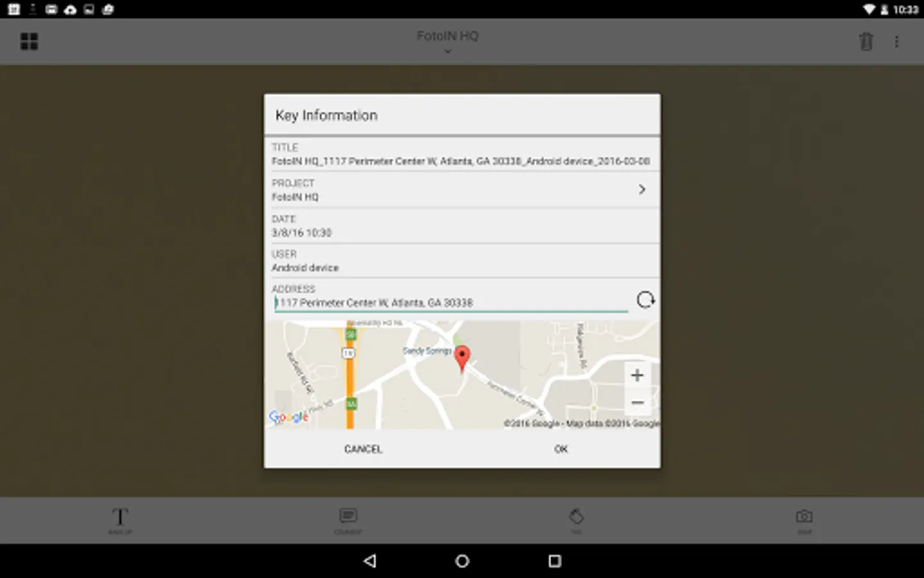Image resolution: width=924 pixels, height=578 pixels.
Task: Click the Address input field
Action: coord(451,303)
